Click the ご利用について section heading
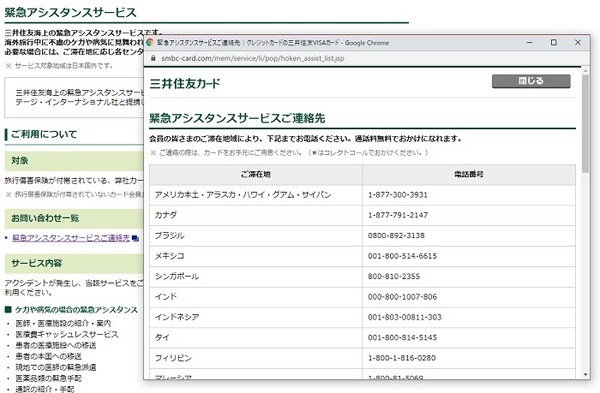Screen dimensions: 600x393 tap(44, 134)
